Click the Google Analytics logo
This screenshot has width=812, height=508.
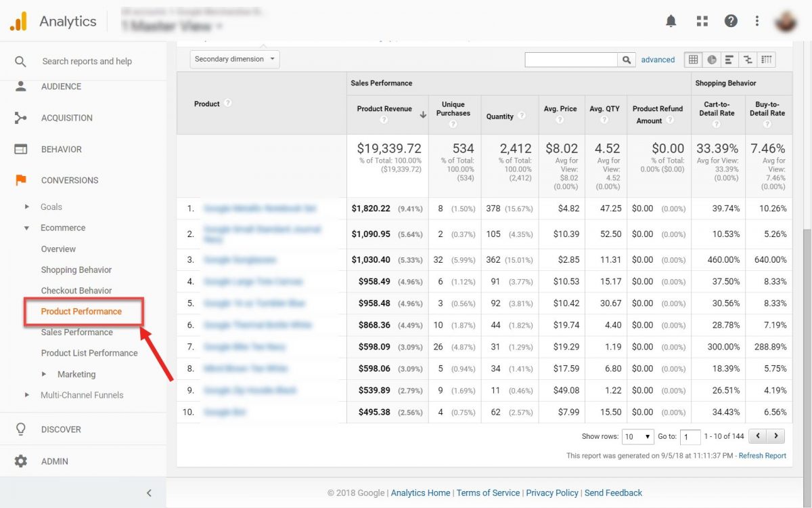tap(18, 22)
